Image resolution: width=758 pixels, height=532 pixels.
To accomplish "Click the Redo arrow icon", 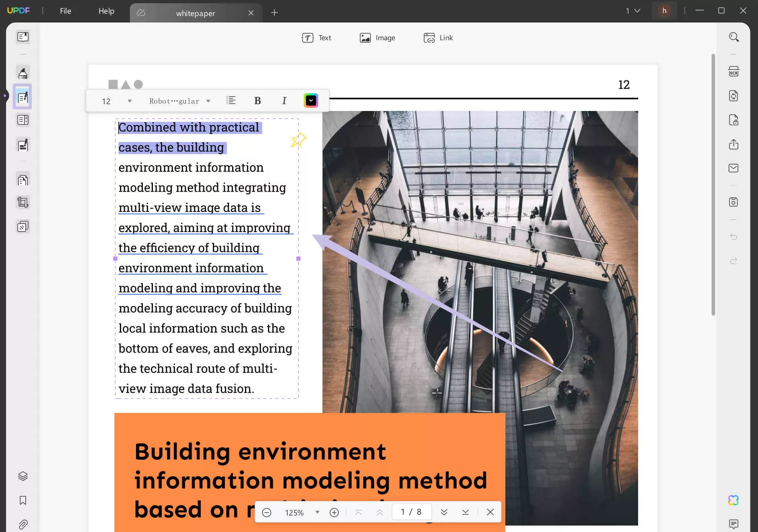I will 733,261.
